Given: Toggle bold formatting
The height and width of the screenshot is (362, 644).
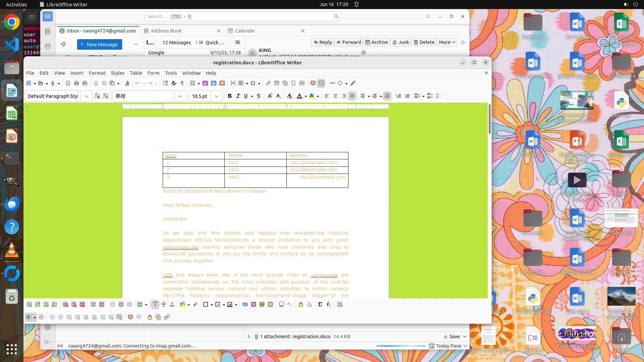Looking at the screenshot, I should pos(230,96).
